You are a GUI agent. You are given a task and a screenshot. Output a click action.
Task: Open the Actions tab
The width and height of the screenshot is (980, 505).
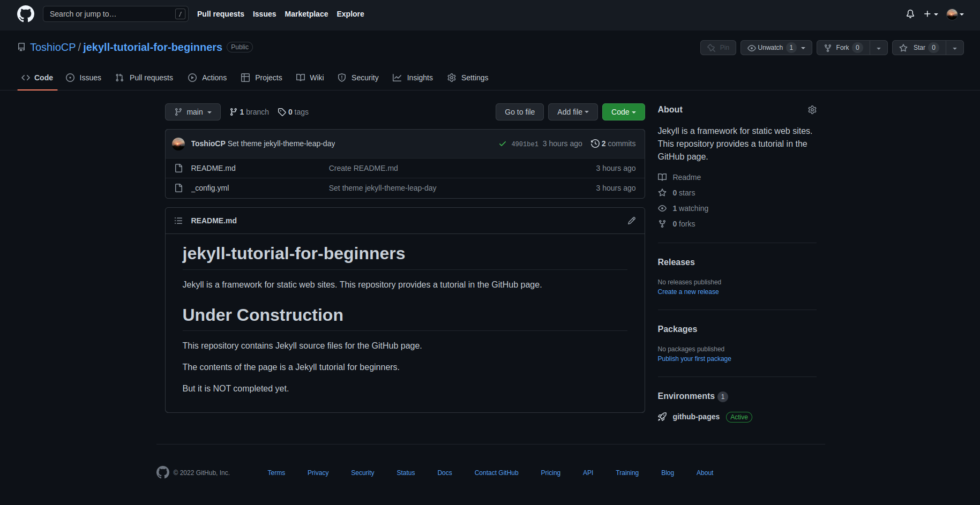[x=207, y=78]
